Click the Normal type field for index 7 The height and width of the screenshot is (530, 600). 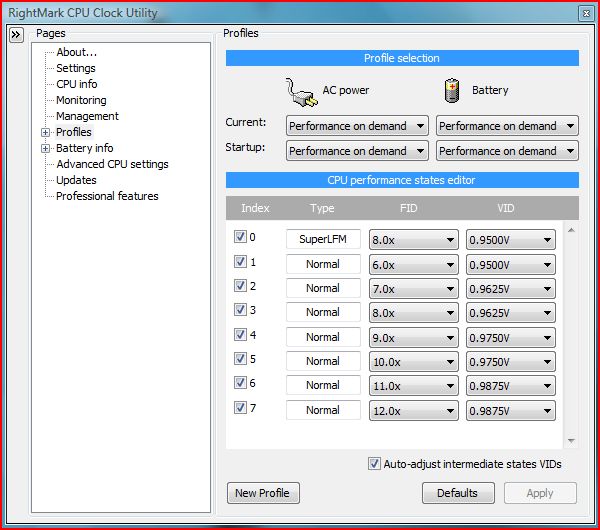point(323,410)
